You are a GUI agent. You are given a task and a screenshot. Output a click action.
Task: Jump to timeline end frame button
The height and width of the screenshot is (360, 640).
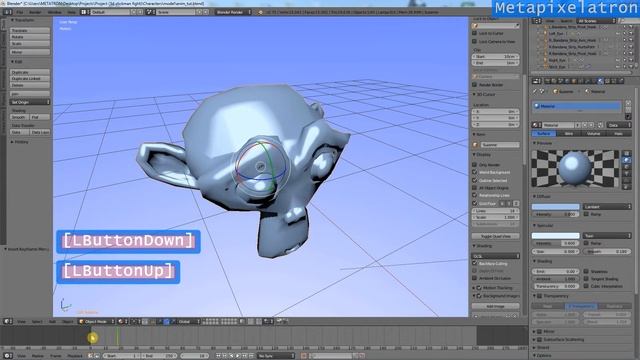click(251, 356)
